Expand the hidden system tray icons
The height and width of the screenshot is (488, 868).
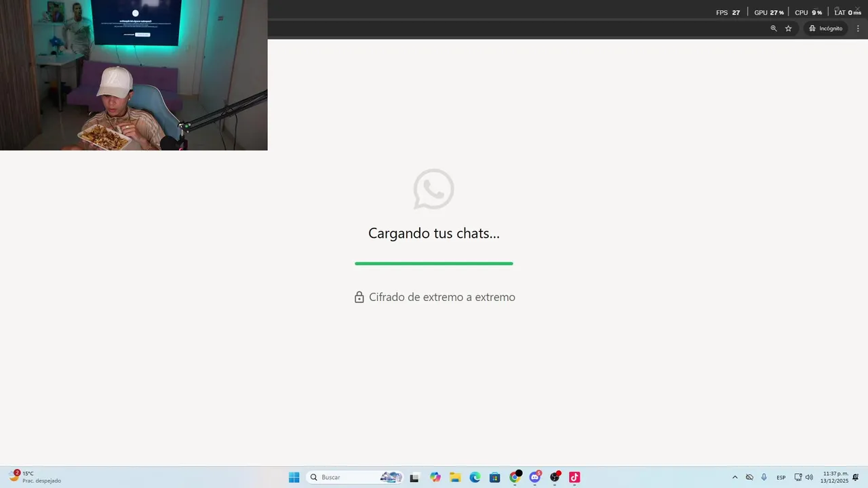734,477
